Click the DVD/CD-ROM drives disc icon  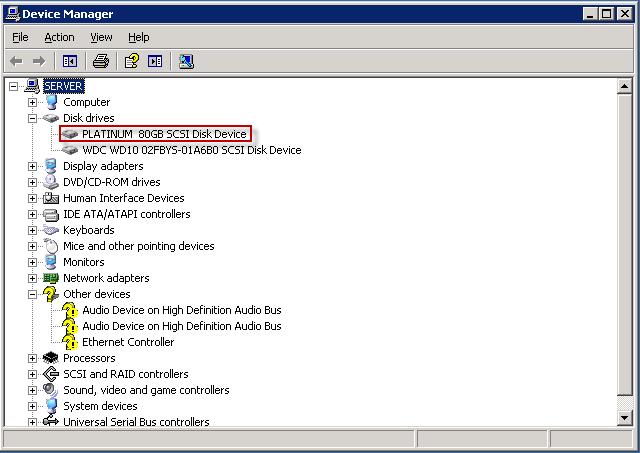51,182
